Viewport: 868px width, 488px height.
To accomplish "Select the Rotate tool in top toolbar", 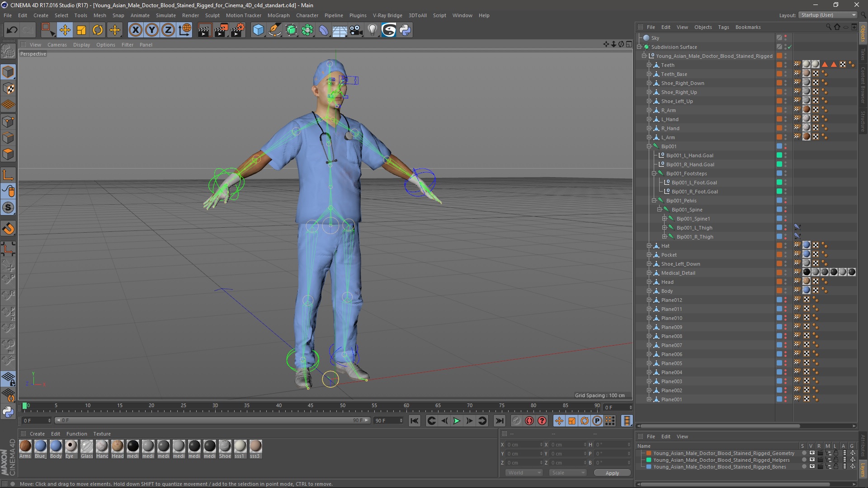I will [x=98, y=30].
